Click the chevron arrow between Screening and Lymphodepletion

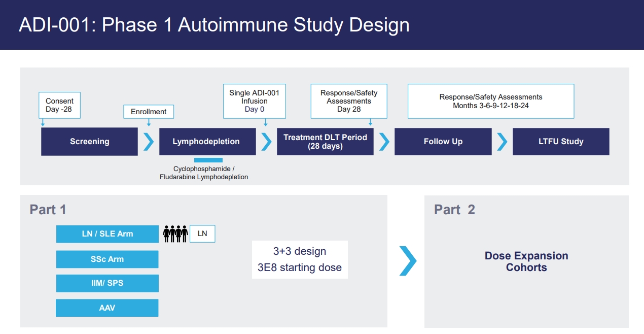(x=149, y=142)
